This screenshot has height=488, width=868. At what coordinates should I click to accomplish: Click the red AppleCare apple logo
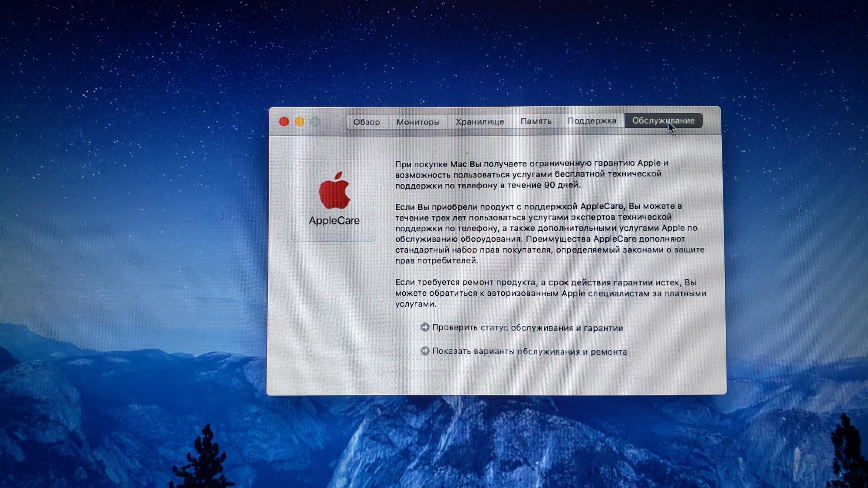(x=335, y=190)
